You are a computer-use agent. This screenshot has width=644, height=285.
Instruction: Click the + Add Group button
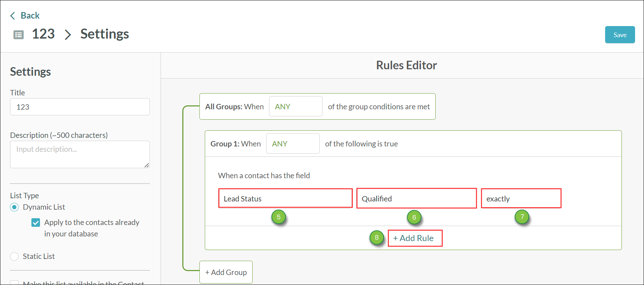point(226,272)
